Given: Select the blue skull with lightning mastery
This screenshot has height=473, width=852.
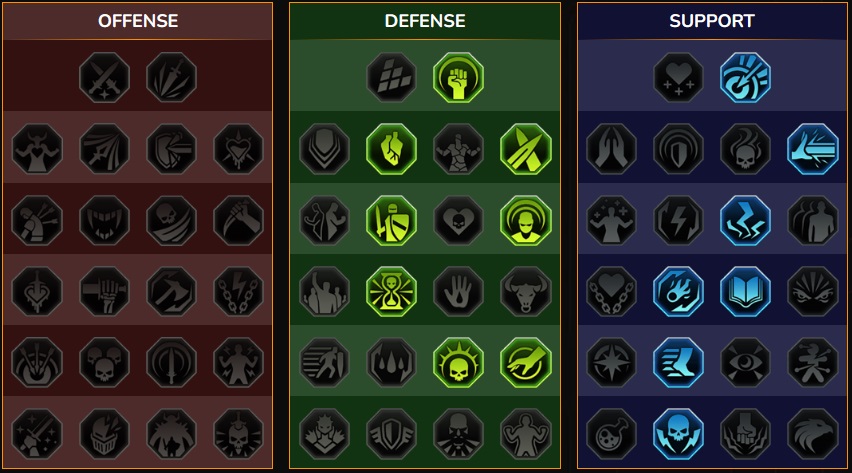Looking at the screenshot, I should [678, 434].
